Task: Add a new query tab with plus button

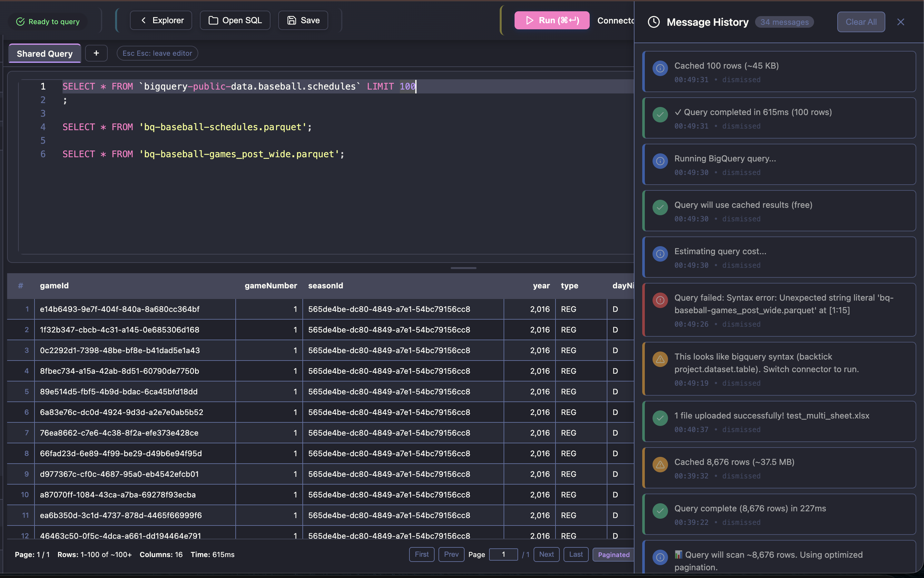Action: click(x=96, y=53)
